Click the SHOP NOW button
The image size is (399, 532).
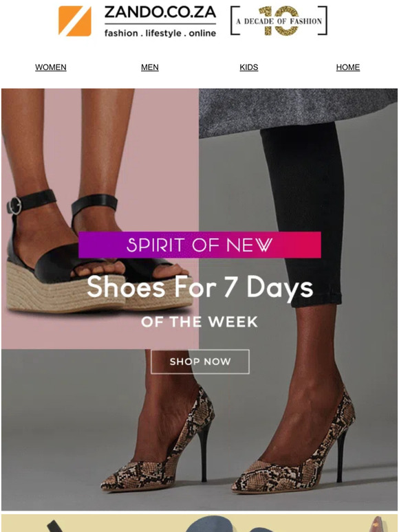tap(200, 362)
